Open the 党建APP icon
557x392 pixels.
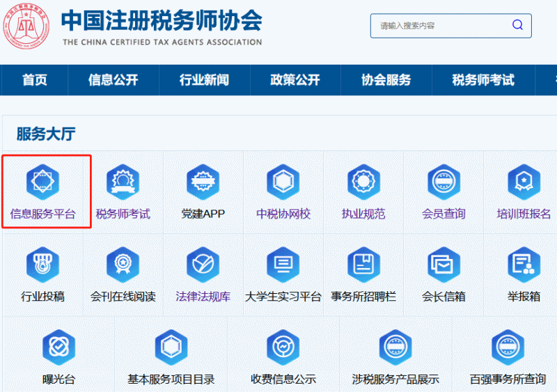pyautogui.click(x=203, y=182)
